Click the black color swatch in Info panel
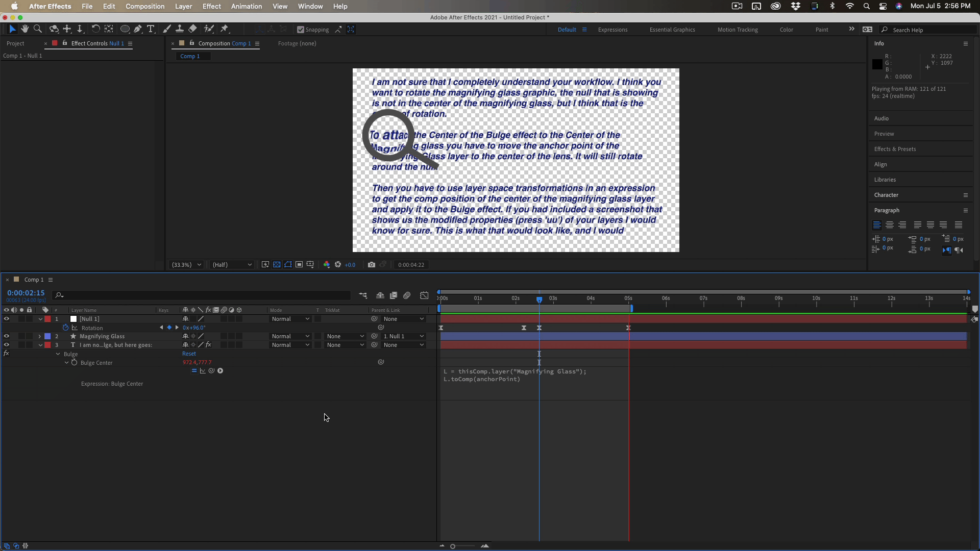 tap(877, 64)
